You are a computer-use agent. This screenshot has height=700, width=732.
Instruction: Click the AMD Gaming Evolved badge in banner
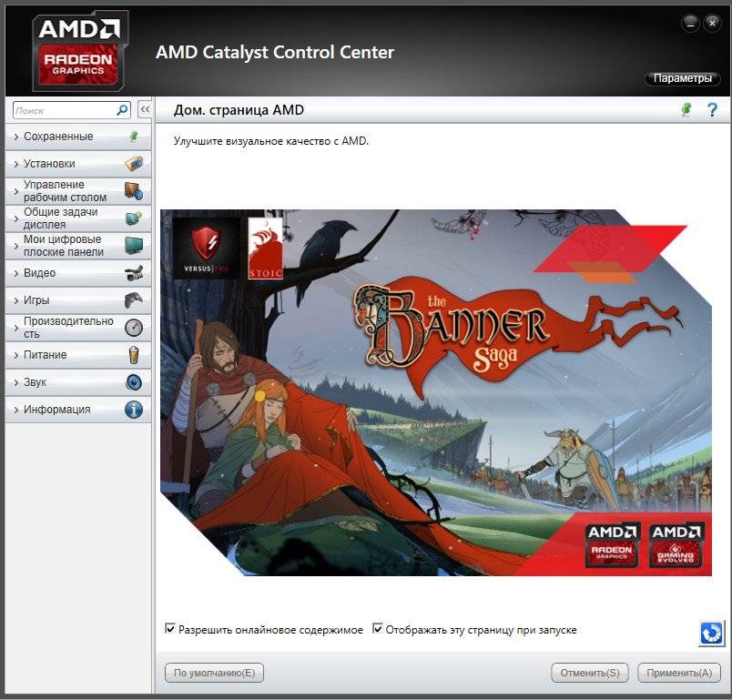(676, 545)
